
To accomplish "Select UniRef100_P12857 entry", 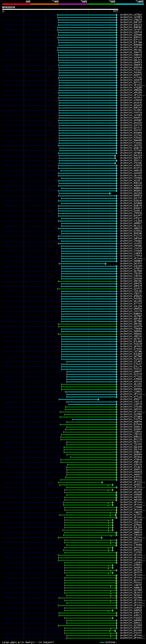I will click(131, 110).
